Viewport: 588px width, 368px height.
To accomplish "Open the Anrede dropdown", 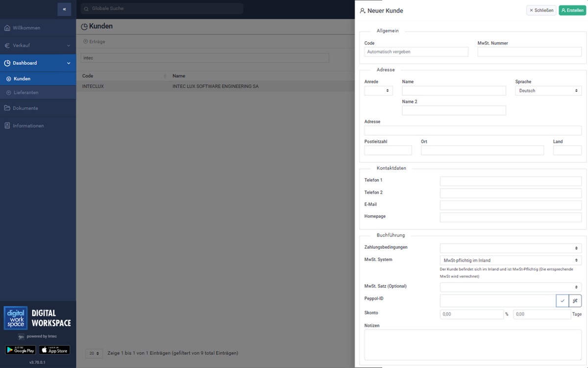I will click(378, 91).
